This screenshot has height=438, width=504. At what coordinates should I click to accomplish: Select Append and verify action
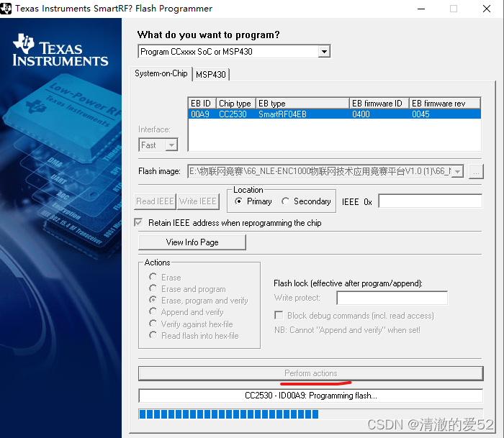pos(153,311)
